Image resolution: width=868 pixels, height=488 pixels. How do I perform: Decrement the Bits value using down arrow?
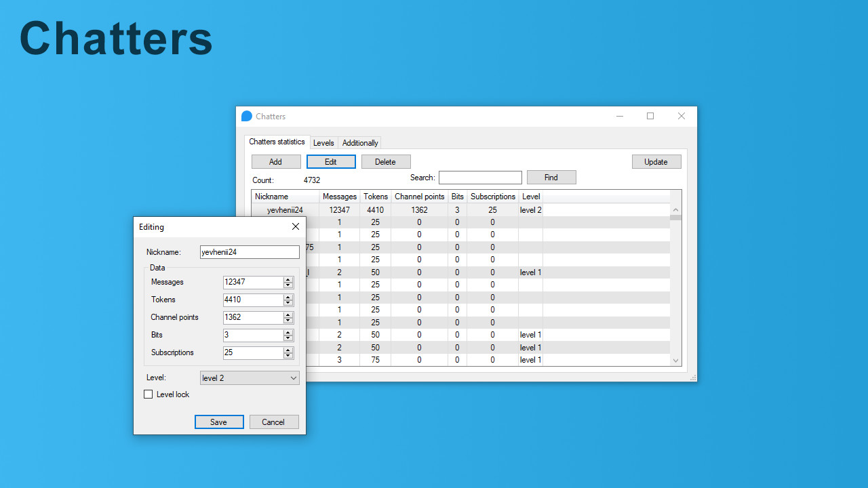(x=288, y=338)
